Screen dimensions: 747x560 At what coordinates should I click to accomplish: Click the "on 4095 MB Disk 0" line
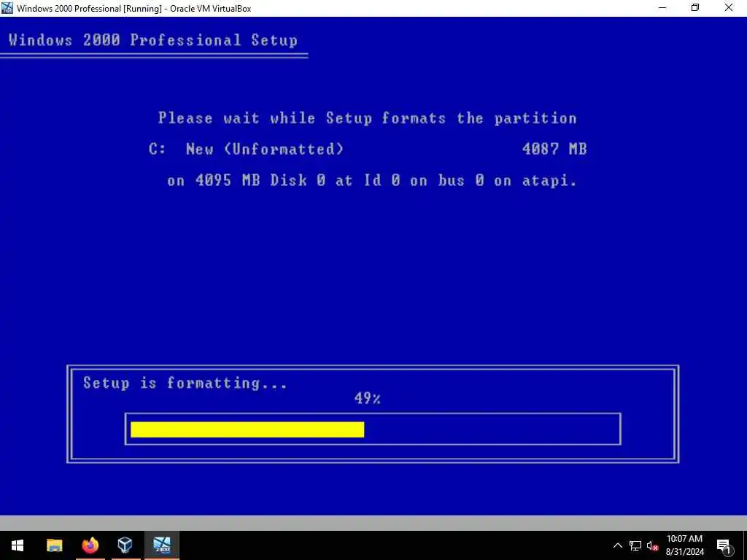(372, 181)
